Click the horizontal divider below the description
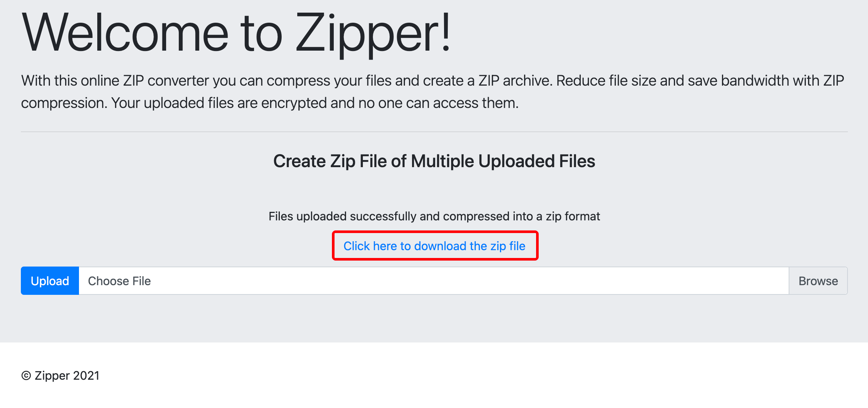The width and height of the screenshot is (868, 408). click(434, 132)
